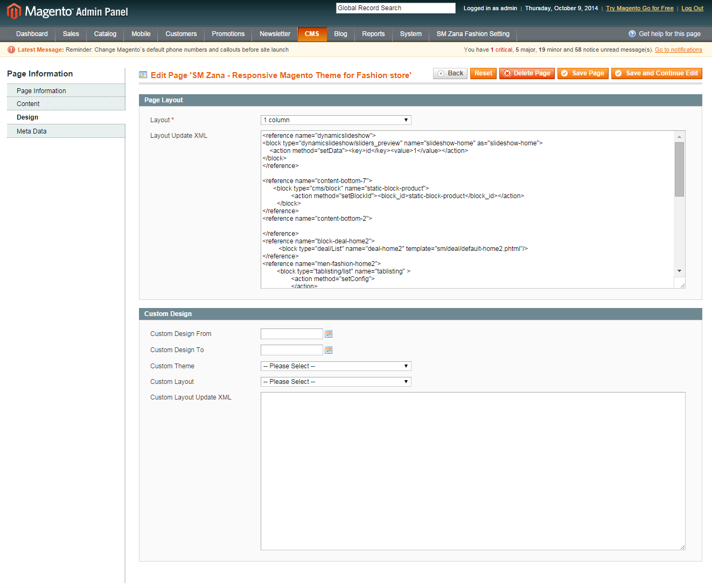Screen dimensions: 712x588
Task: Click the Log Out link
Action: tap(693, 8)
